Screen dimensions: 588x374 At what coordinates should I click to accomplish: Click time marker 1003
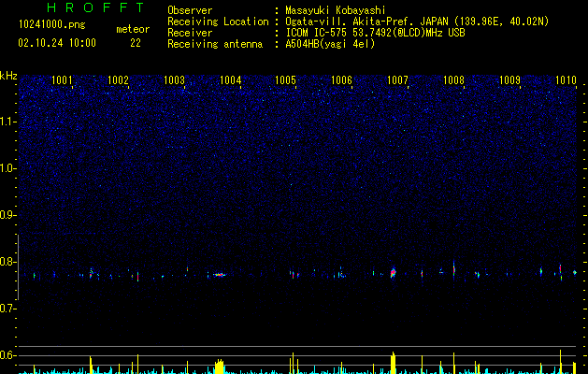[x=175, y=80]
